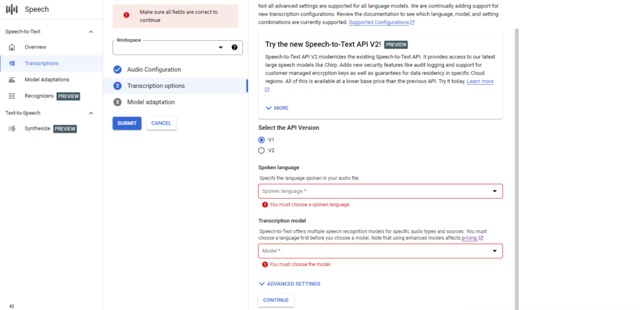
Task: Click the Model Adaptations chart icon
Action: (12, 80)
